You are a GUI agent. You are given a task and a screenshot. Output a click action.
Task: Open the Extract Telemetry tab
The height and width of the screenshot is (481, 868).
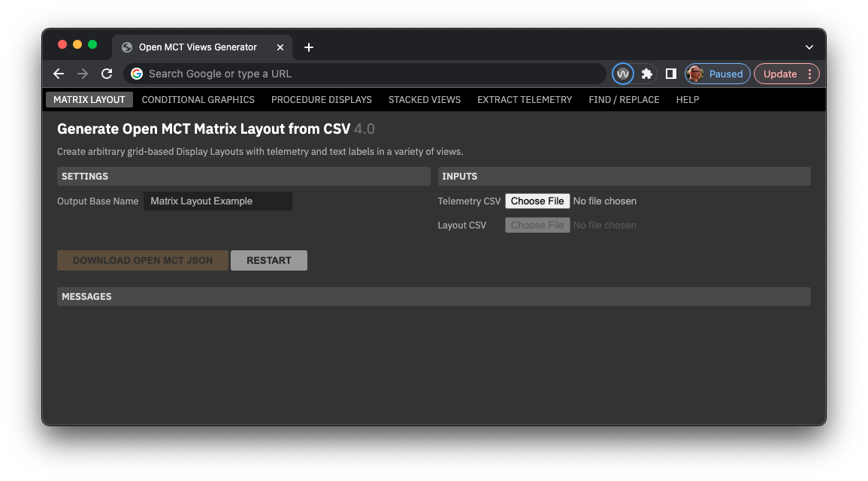[x=525, y=100]
